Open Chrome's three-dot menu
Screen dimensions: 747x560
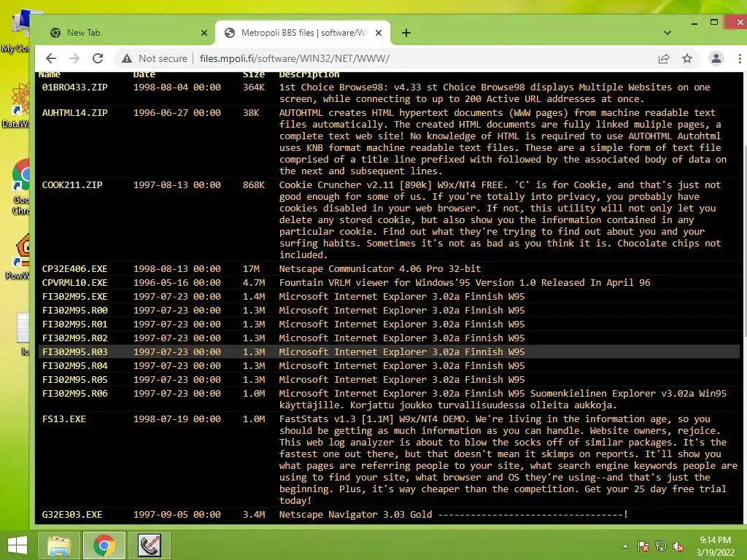(x=740, y=58)
